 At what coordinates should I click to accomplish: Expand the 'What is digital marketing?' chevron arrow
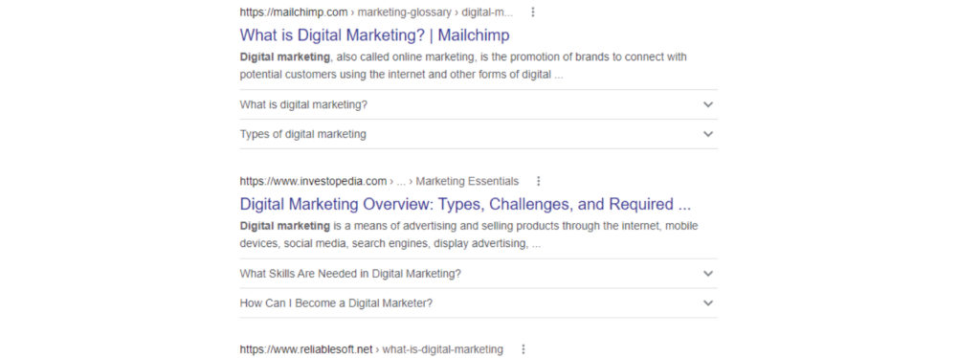coord(707,104)
